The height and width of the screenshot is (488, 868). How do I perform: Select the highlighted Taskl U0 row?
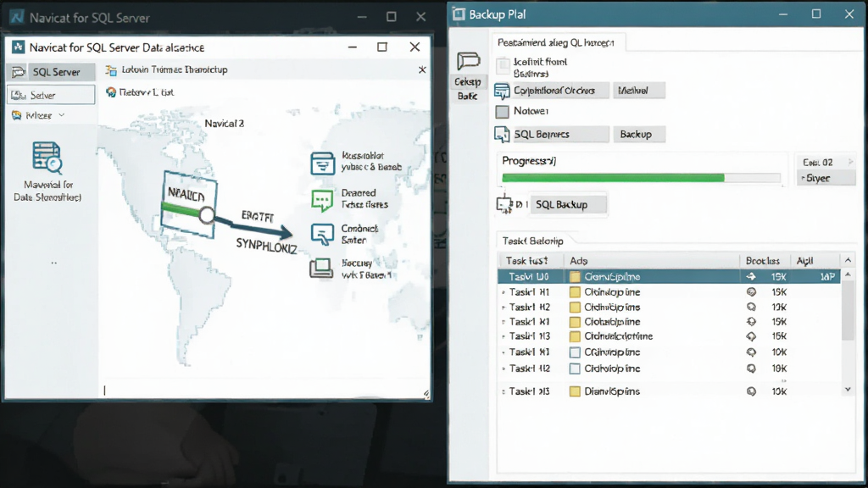pyautogui.click(x=669, y=277)
